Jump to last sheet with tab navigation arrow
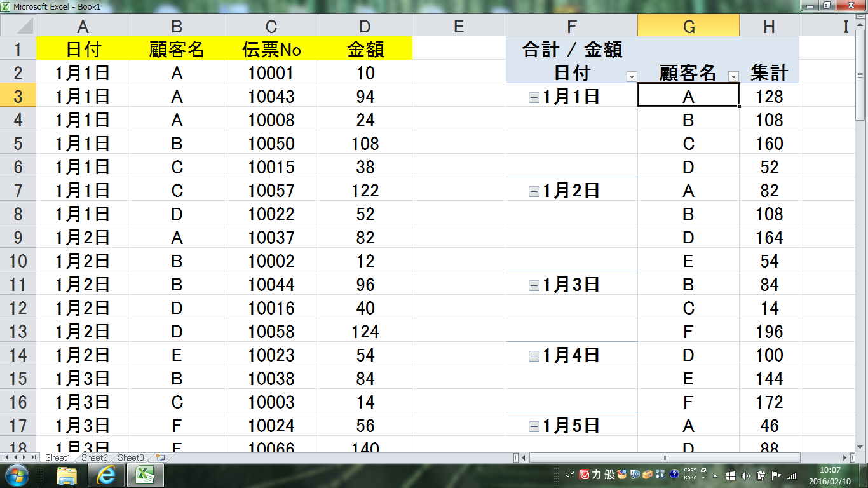This screenshot has width=868, height=488. click(34, 457)
